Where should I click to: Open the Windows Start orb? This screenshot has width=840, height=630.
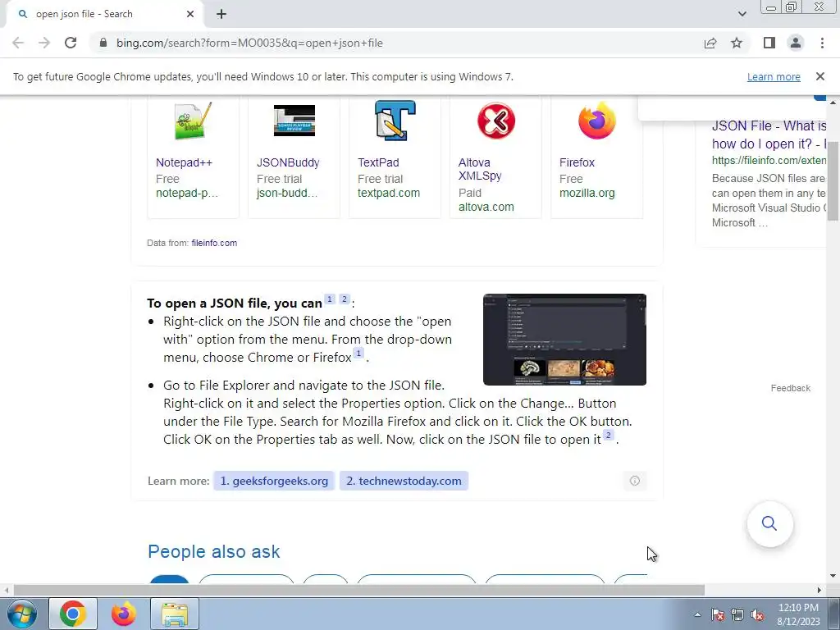pos(22,614)
